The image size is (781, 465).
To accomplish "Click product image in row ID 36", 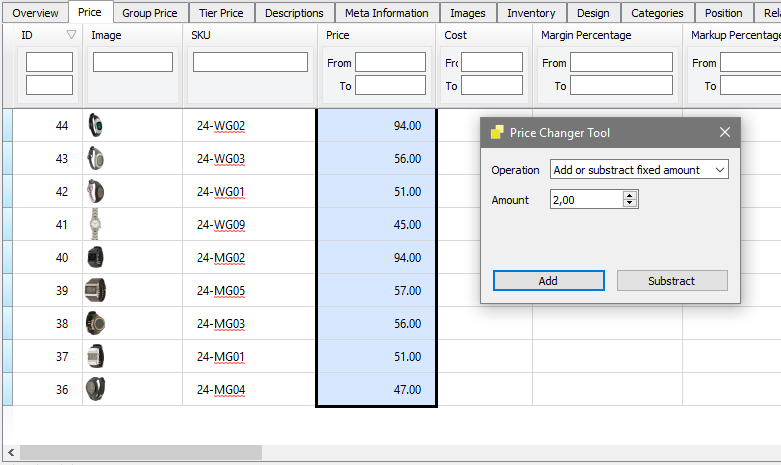I will [x=95, y=390].
